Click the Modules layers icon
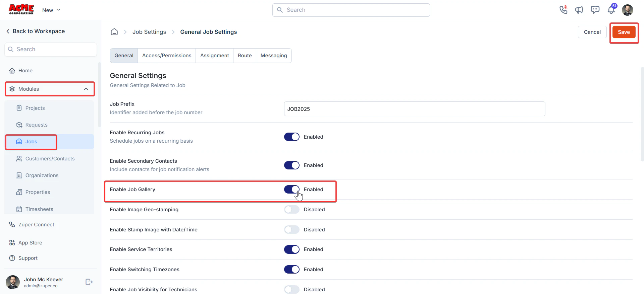Screen dimensions: 644x294 pos(12,89)
